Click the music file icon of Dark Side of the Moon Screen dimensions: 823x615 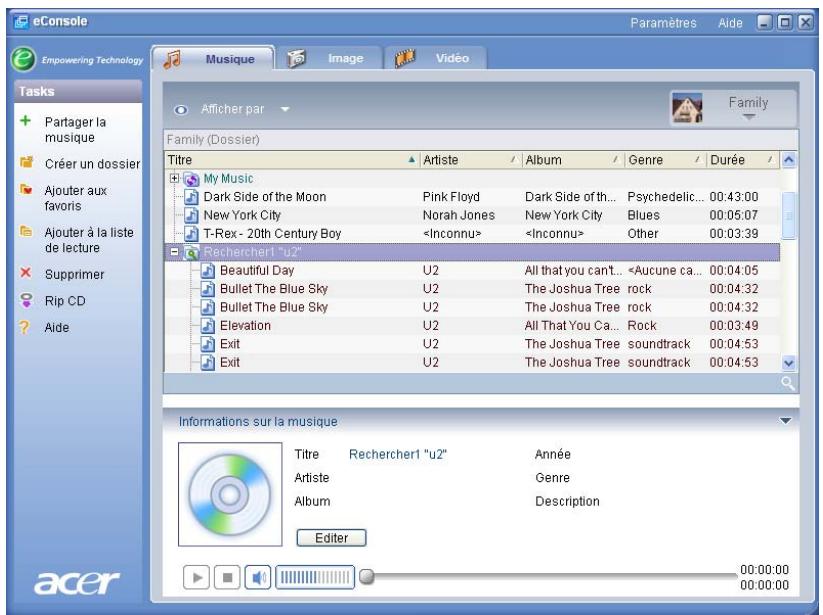coord(192,197)
